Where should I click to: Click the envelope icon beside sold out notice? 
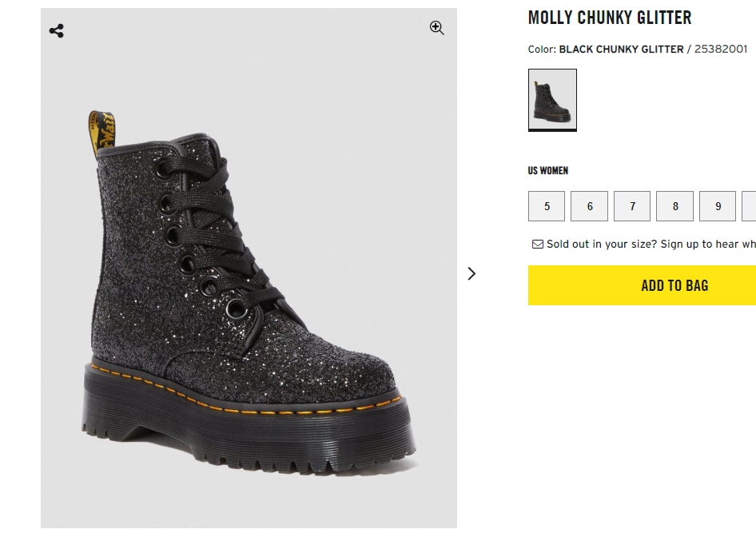pyautogui.click(x=538, y=245)
